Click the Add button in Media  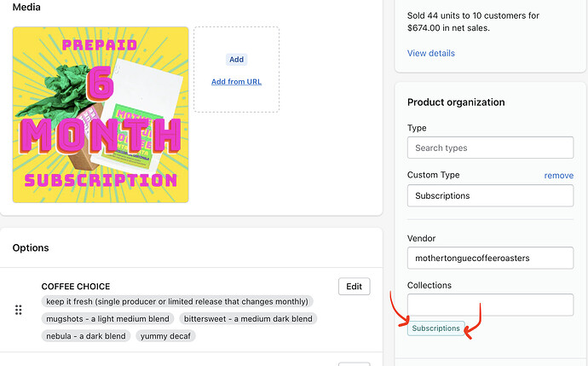coord(236,60)
